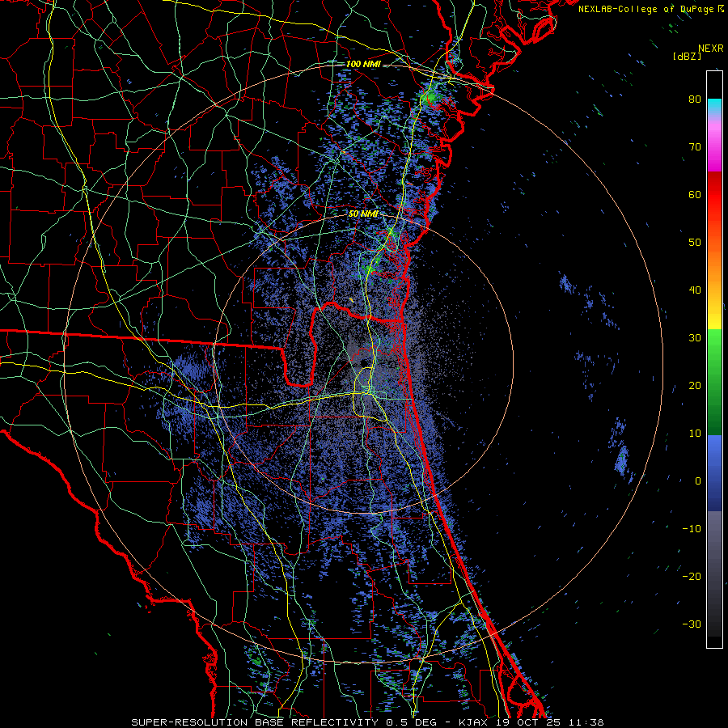Click the 40 value on the dBZ scale
The width and height of the screenshot is (728, 728).
[695, 290]
